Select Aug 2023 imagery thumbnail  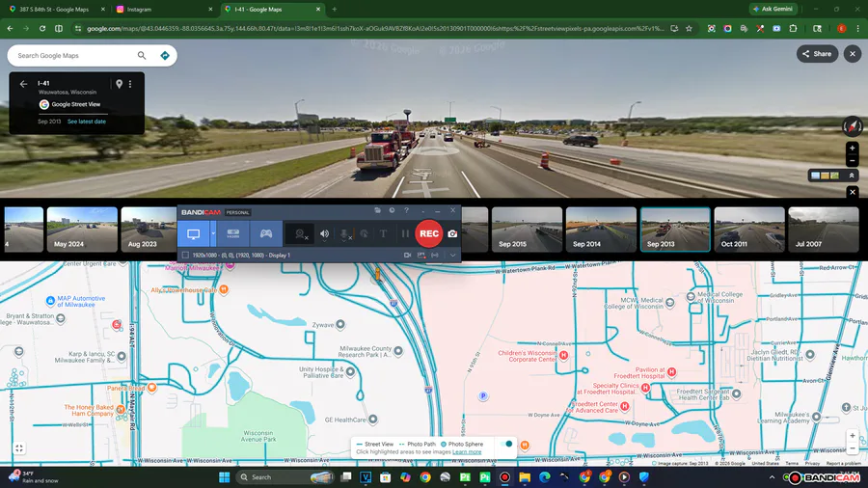click(149, 230)
